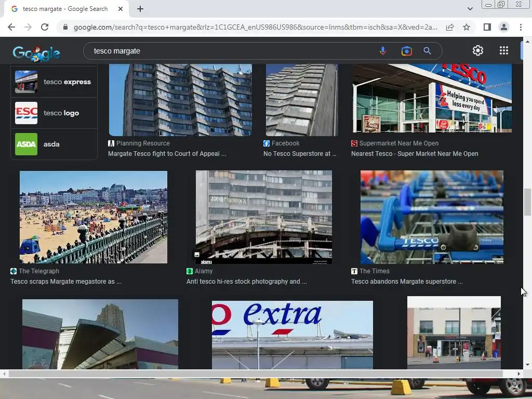Click the horizontal scrollbar right arrow
Viewport: 532px width, 399px height.
tap(519, 374)
